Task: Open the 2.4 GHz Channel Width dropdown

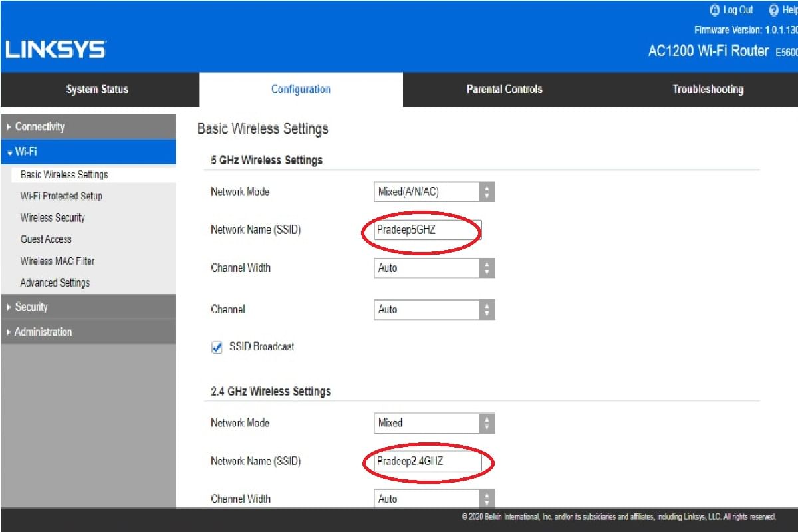Action: pos(434,499)
